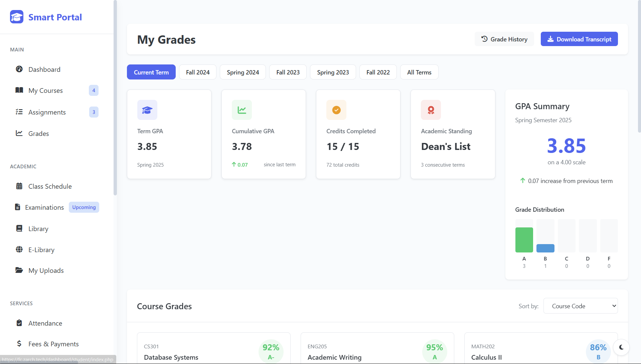Select the All Terms tab
This screenshot has height=364, width=641.
click(x=419, y=72)
